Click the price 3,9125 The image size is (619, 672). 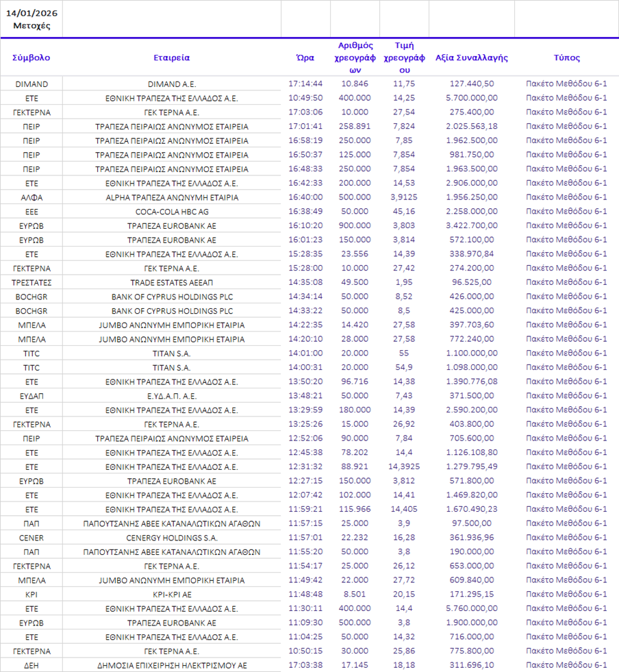click(404, 197)
